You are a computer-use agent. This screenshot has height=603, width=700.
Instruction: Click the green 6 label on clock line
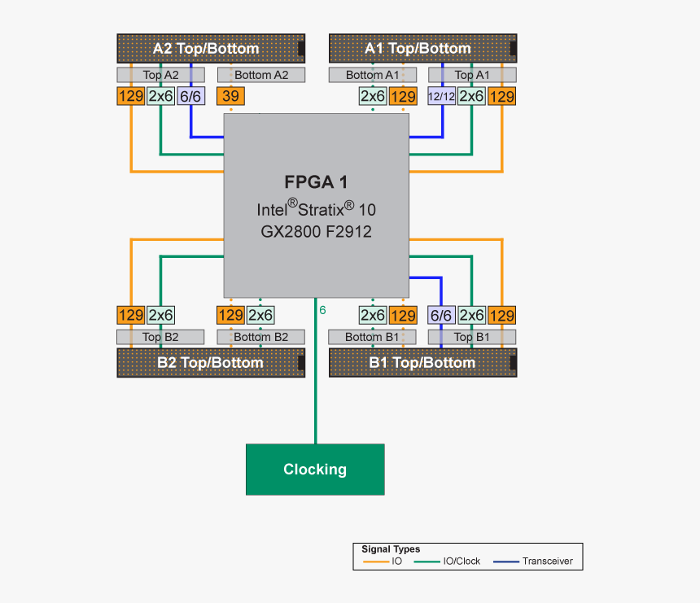(x=323, y=310)
